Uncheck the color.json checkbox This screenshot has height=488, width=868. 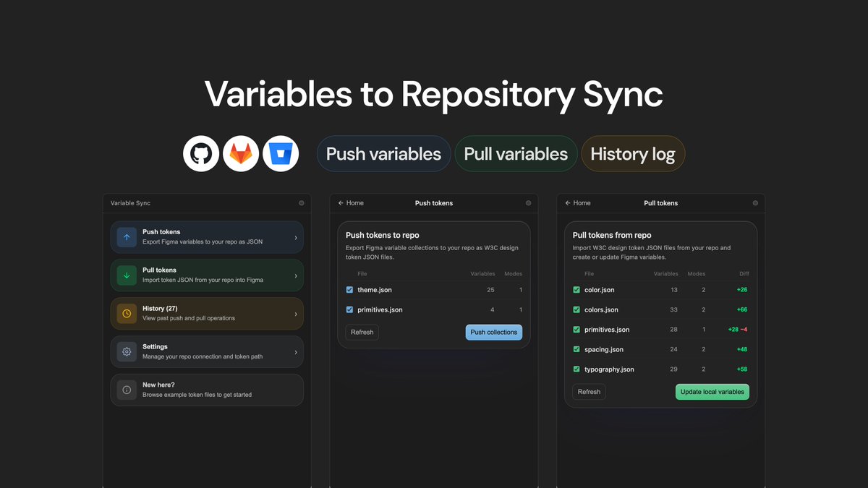[576, 290]
